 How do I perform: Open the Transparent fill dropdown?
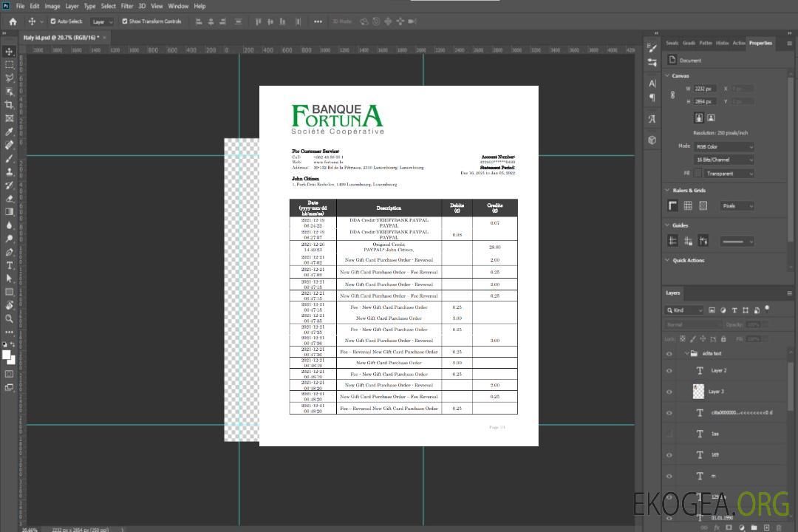coord(729,174)
